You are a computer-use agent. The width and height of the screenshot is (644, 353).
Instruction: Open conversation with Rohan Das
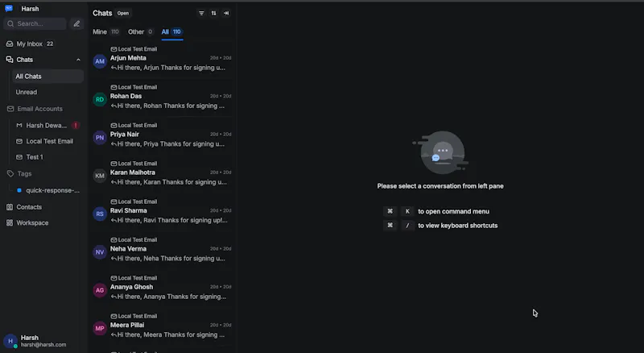[x=162, y=97]
